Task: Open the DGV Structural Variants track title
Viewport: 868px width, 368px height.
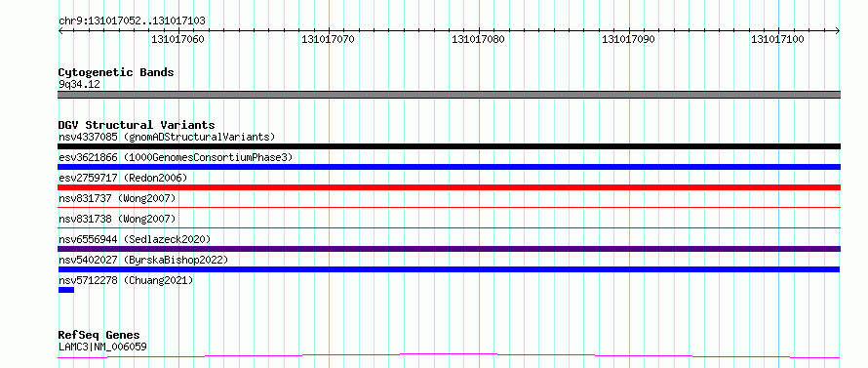Action: click(137, 125)
